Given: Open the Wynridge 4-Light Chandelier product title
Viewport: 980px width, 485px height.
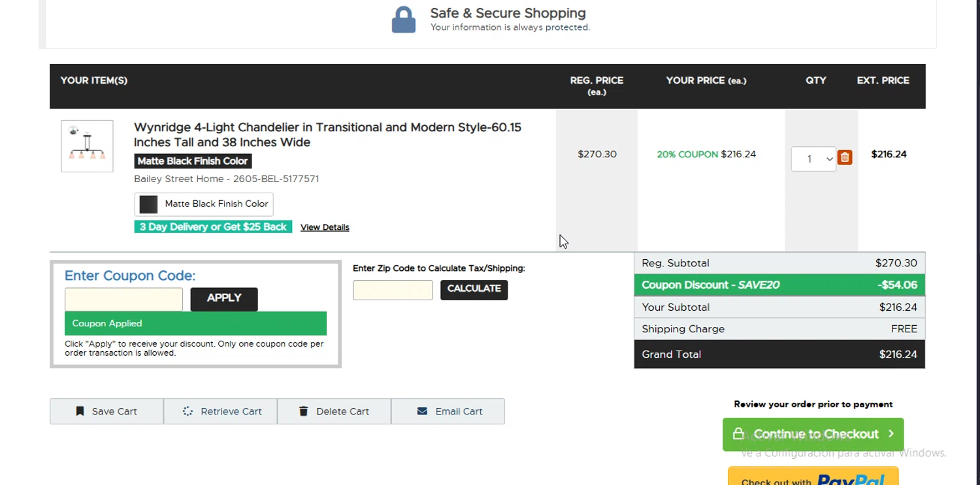Looking at the screenshot, I should (x=327, y=134).
